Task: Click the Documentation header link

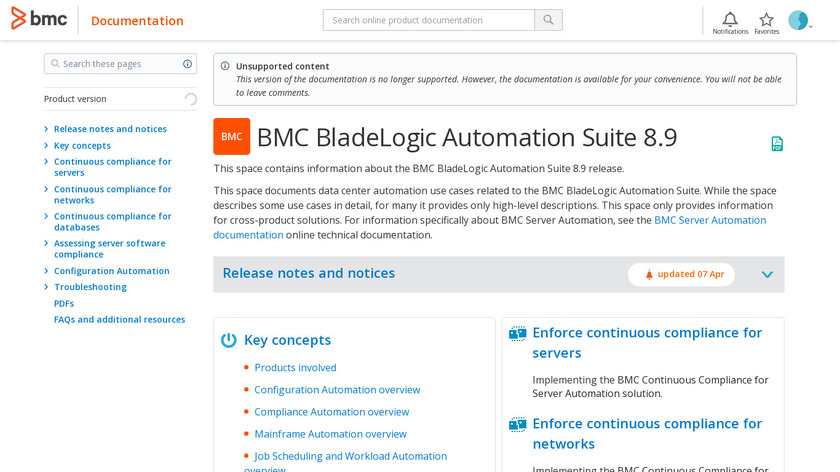Action: click(137, 21)
